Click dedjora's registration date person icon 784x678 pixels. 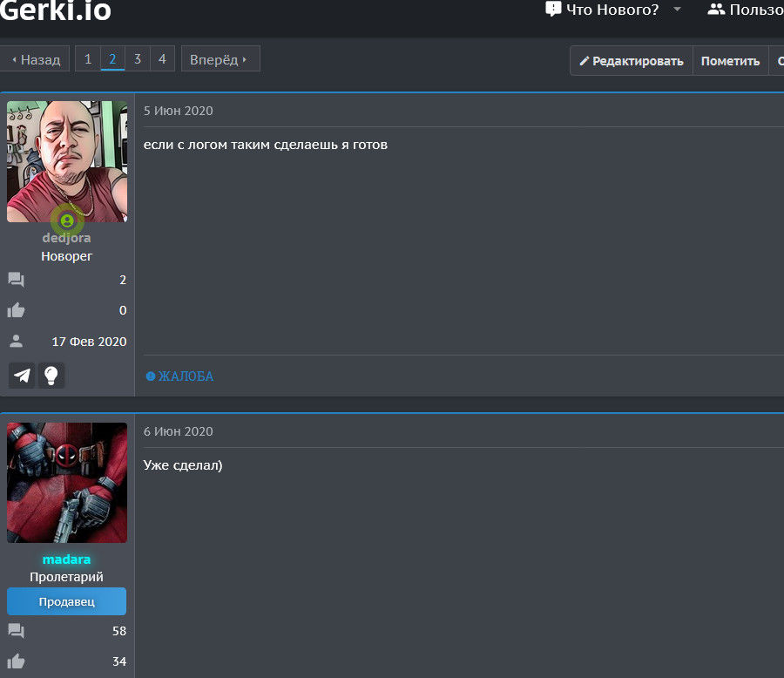point(16,341)
